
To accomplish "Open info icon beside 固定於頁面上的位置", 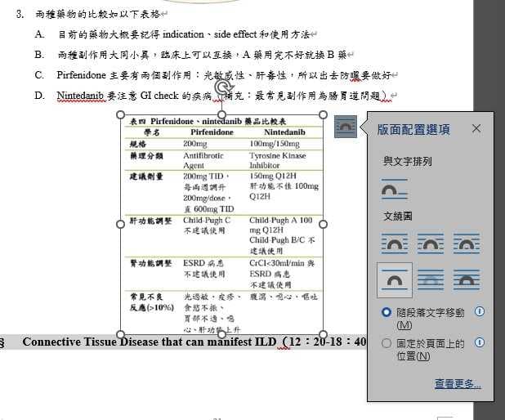I will tap(480, 342).
